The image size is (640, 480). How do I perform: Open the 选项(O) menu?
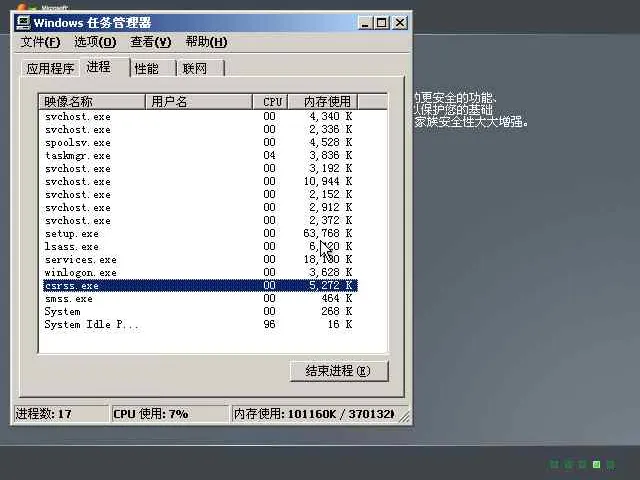tap(95, 42)
